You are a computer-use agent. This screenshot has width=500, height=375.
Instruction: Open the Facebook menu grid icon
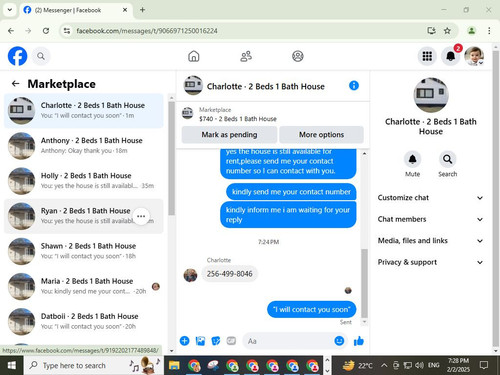click(427, 56)
